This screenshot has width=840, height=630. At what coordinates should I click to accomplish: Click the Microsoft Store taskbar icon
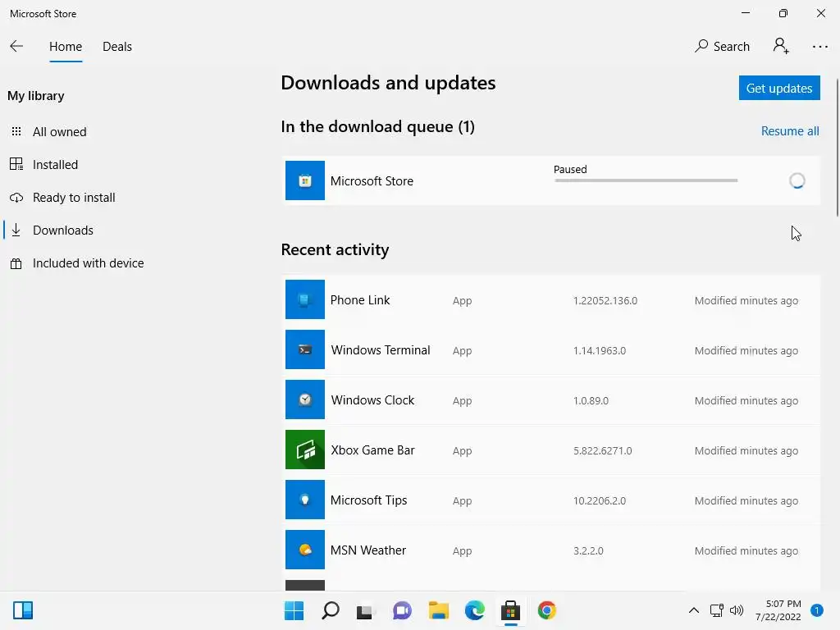tap(510, 610)
